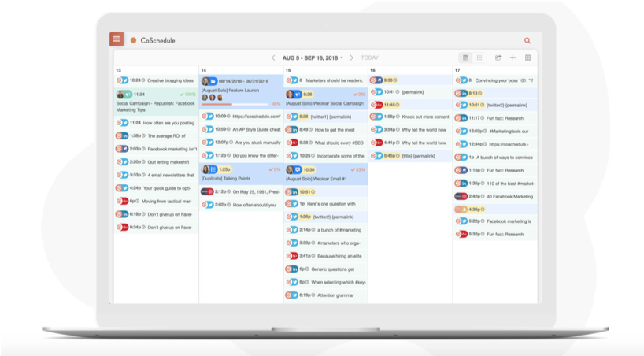644x356 pixels.
Task: Click LinkedIn icon on The average ROI of
Action: click(x=124, y=135)
